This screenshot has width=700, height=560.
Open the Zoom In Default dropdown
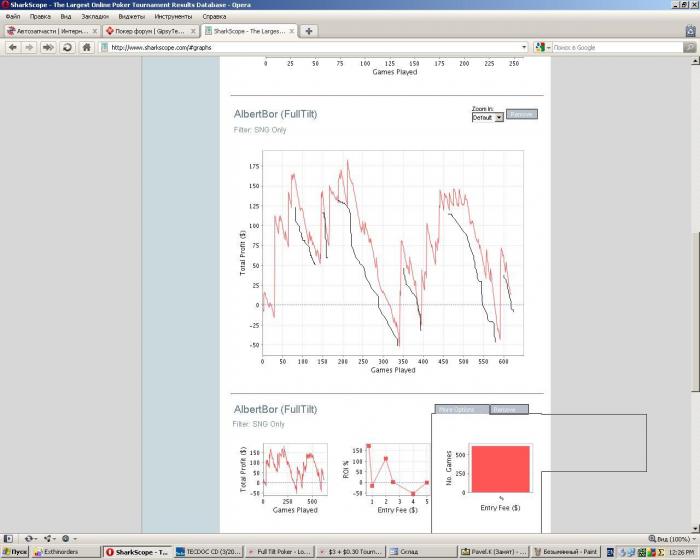tap(488, 117)
